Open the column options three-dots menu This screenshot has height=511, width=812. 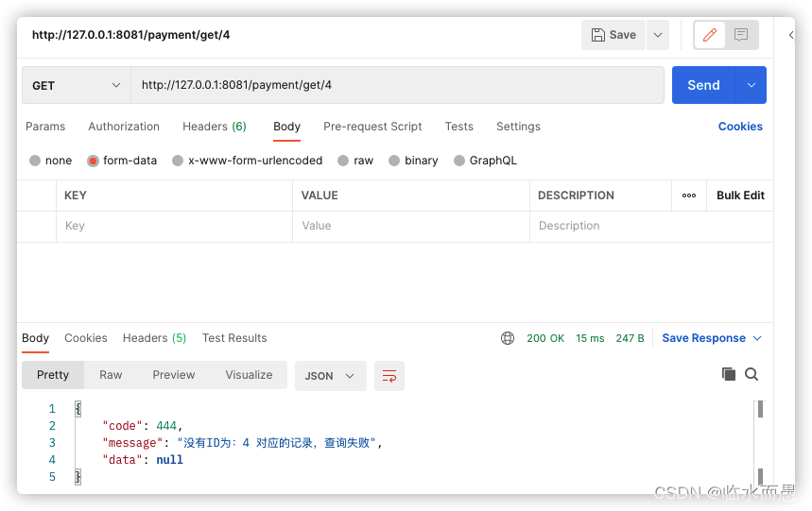coord(689,196)
